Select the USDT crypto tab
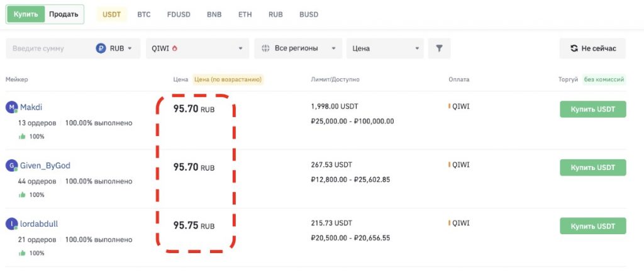Image resolution: width=644 pixels, height=272 pixels. [112, 14]
